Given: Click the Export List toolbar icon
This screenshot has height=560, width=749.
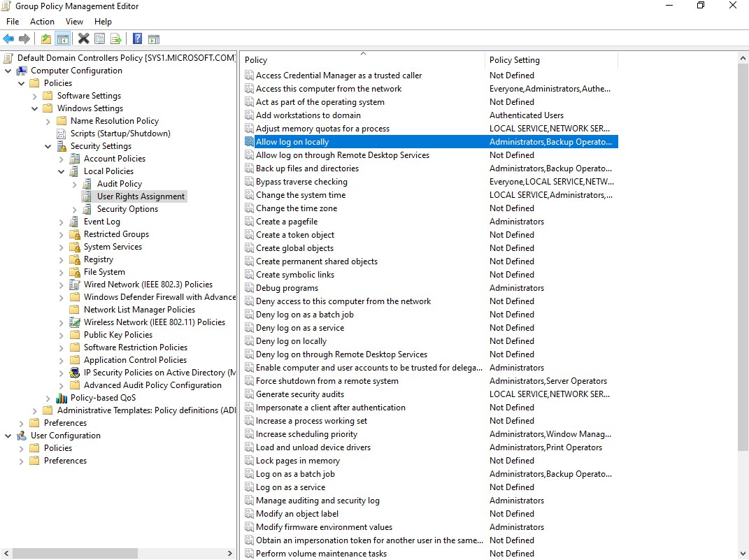Looking at the screenshot, I should 115,38.
